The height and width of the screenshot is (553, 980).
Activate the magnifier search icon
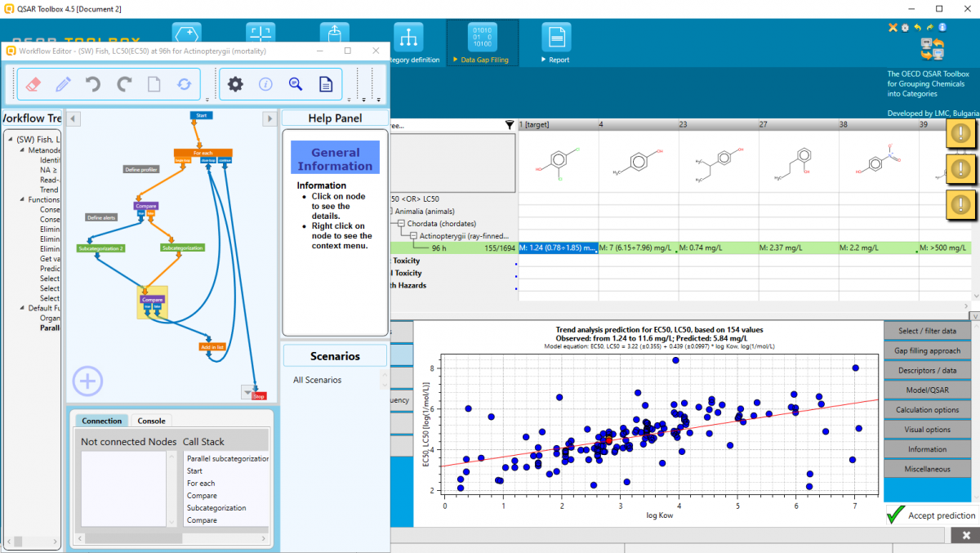pos(295,83)
